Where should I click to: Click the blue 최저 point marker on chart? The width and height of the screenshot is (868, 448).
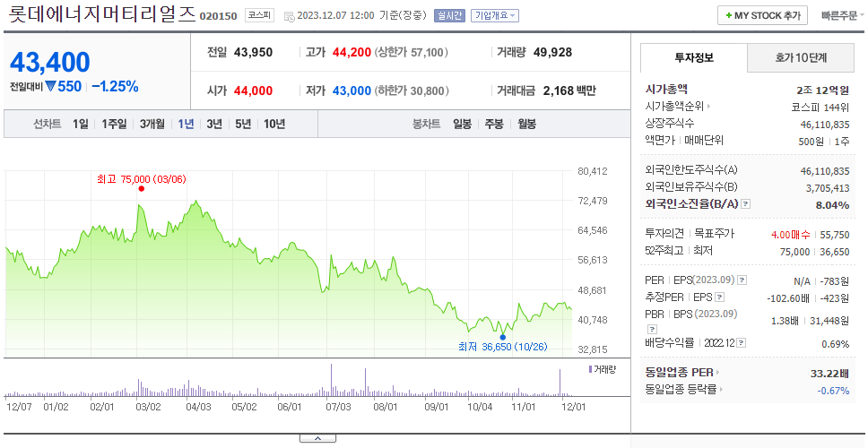[503, 337]
